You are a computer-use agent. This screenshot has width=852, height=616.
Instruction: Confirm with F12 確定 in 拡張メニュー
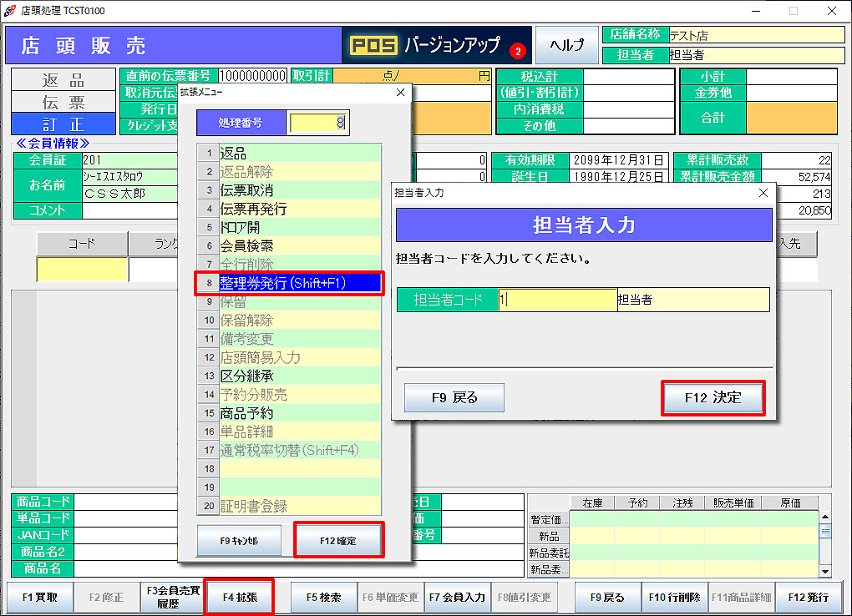point(338,541)
